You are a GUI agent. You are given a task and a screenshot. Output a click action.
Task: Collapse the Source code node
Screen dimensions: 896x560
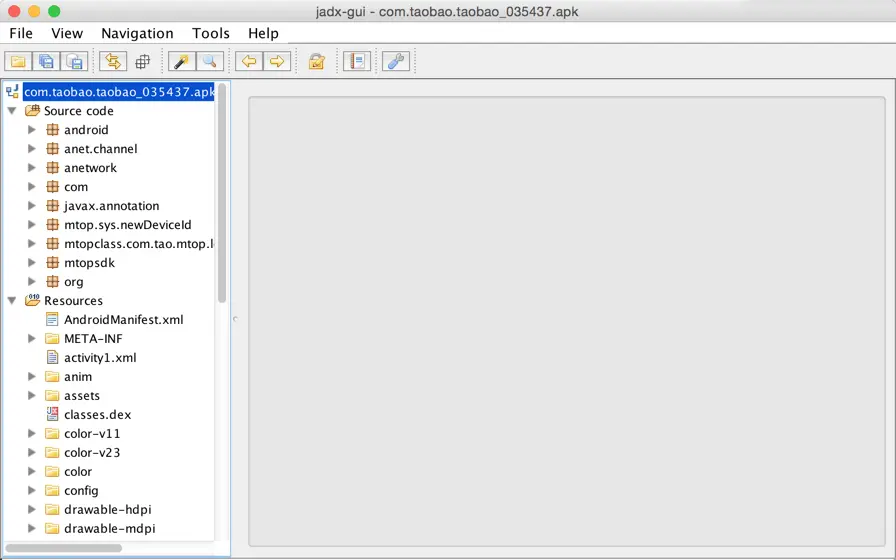coord(12,111)
